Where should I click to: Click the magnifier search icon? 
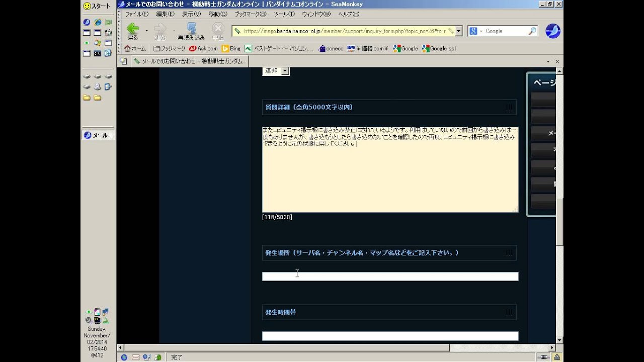532,31
